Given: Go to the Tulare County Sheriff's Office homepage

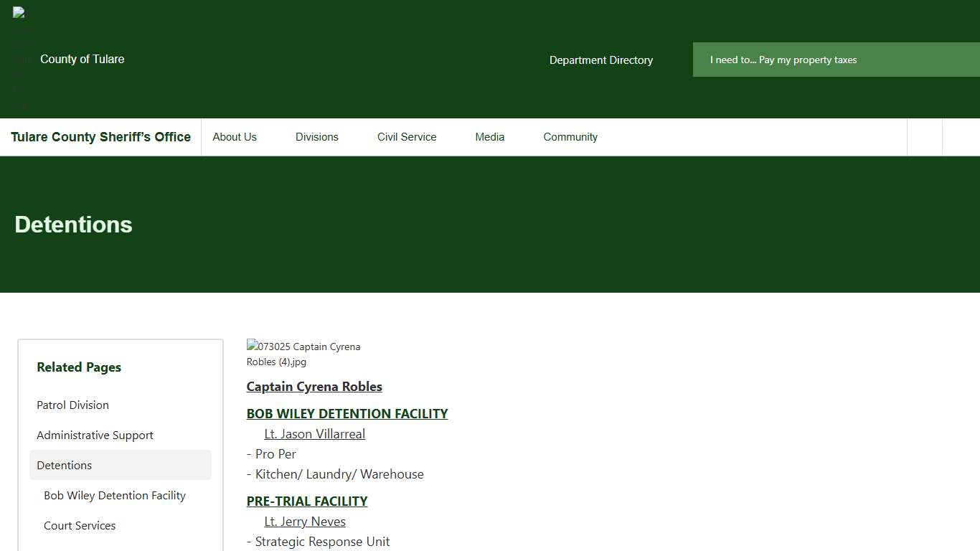Looking at the screenshot, I should point(100,136).
